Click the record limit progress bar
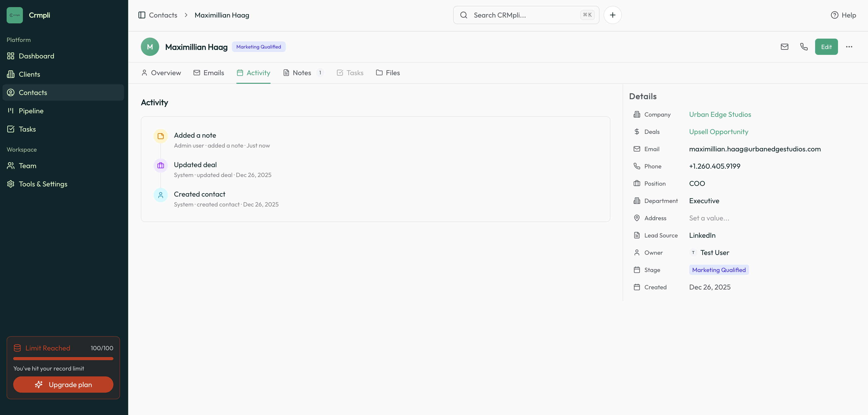This screenshot has width=868, height=415. pyautogui.click(x=63, y=359)
